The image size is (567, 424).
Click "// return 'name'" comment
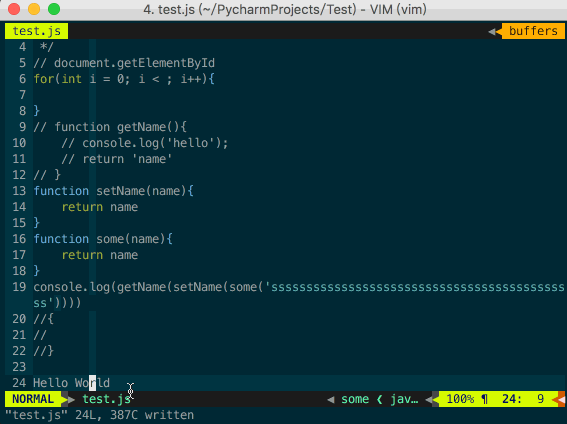tap(116, 159)
